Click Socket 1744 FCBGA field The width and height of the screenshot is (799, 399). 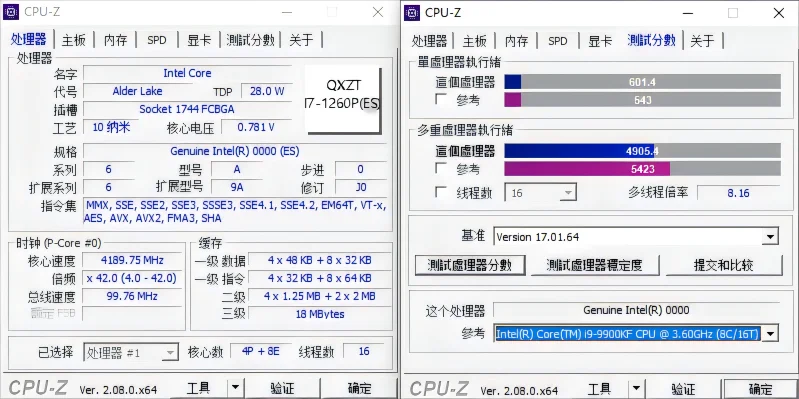tap(188, 109)
